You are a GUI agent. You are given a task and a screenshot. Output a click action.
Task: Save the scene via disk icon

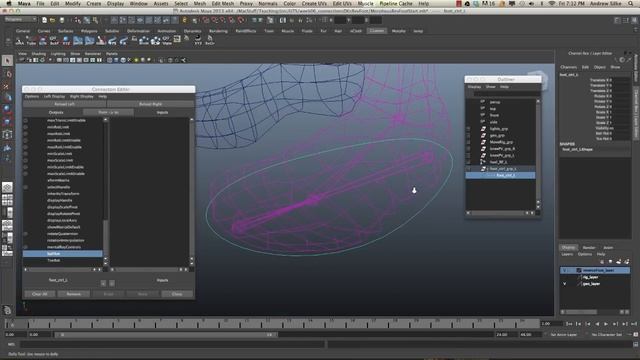pyautogui.click(x=62, y=20)
